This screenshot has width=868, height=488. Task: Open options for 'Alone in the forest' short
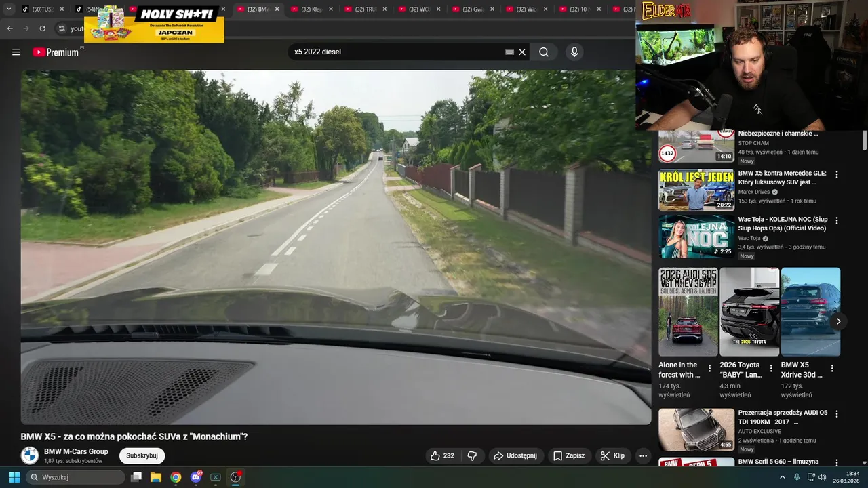710,369
